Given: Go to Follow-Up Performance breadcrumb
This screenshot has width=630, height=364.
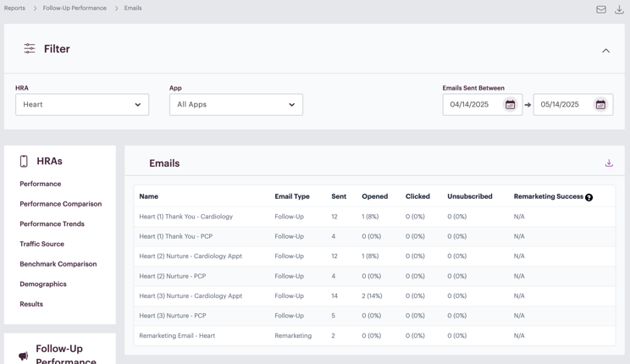Looking at the screenshot, I should pos(75,8).
